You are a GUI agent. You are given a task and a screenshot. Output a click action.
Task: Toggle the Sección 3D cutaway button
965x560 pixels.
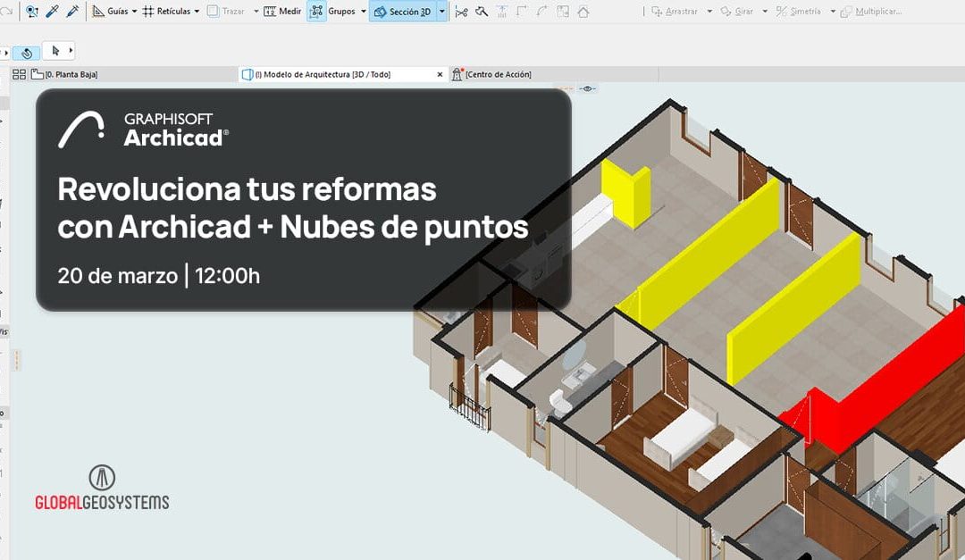click(x=402, y=12)
